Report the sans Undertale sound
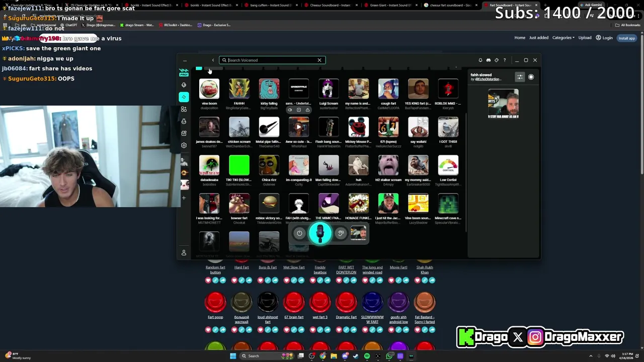Image resolution: width=644 pixels, height=362 pixels. click(x=307, y=110)
